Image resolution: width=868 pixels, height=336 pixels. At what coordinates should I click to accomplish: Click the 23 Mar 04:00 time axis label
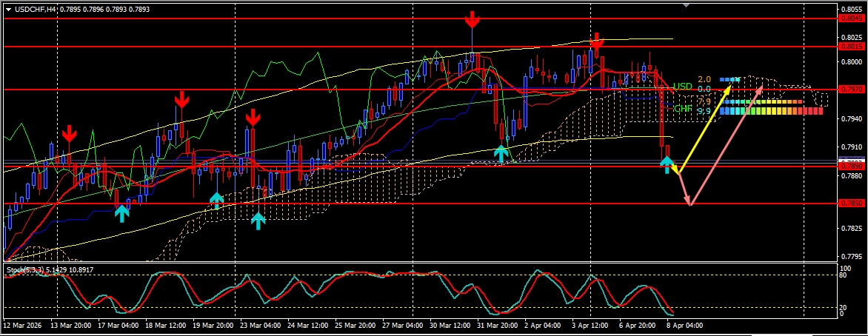pos(260,326)
